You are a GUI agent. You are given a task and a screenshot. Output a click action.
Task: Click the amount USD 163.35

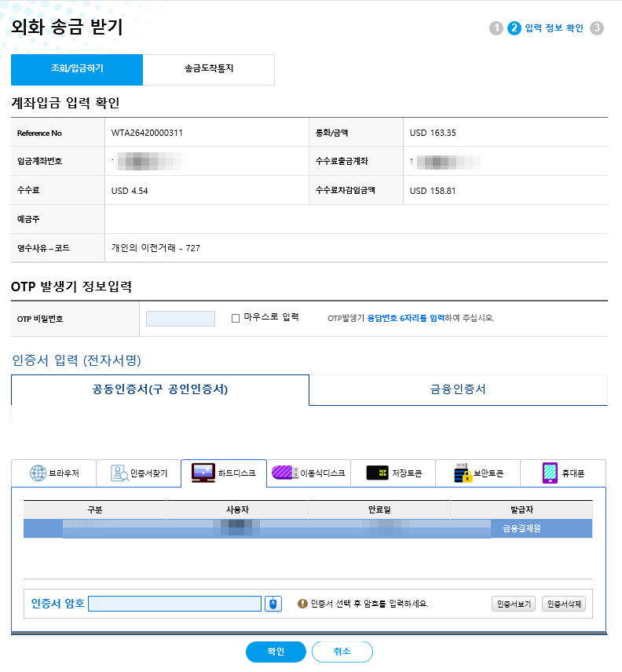tap(433, 133)
